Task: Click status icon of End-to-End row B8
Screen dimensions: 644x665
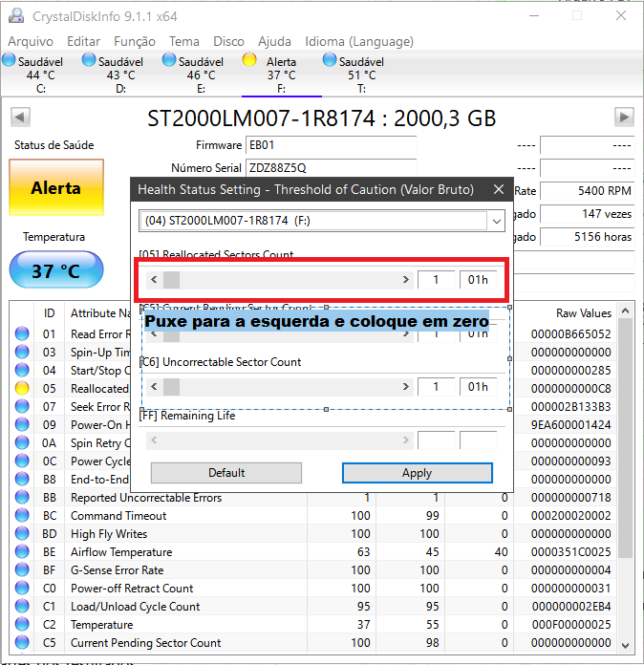Action: click(22, 480)
